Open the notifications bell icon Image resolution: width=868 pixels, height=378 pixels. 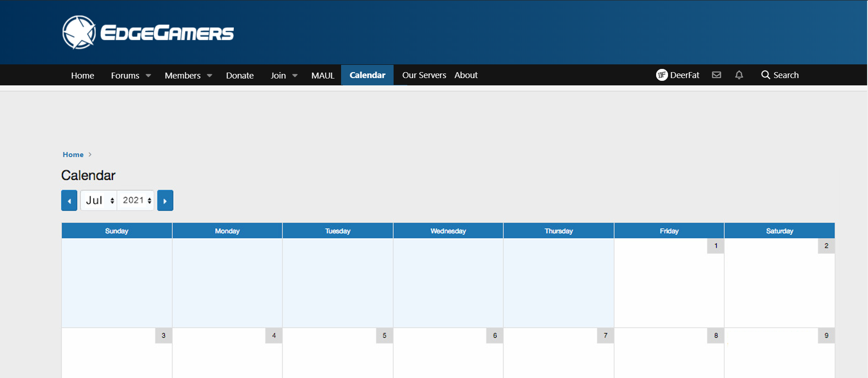click(x=739, y=75)
